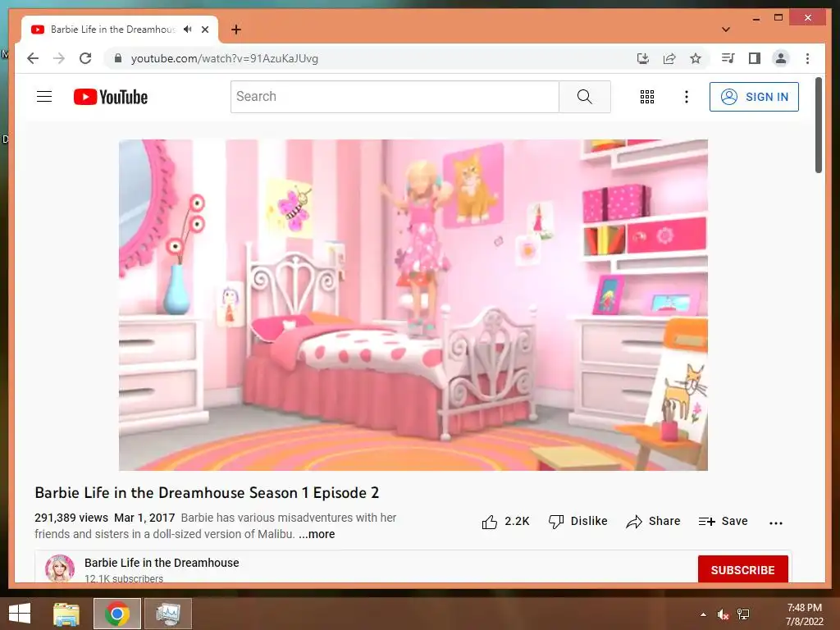Click the browser forward arrow
Viewport: 840px width, 630px height.
point(59,58)
